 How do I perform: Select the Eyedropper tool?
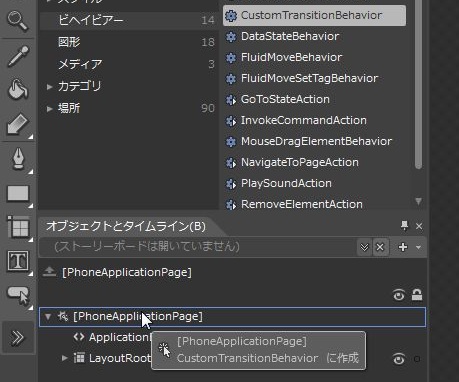pyautogui.click(x=18, y=56)
